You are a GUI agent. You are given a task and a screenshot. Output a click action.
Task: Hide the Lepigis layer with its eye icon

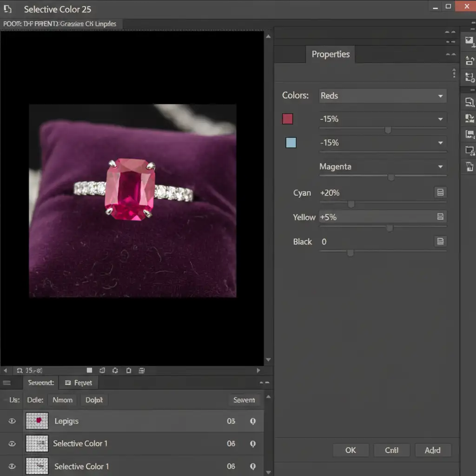click(x=12, y=422)
